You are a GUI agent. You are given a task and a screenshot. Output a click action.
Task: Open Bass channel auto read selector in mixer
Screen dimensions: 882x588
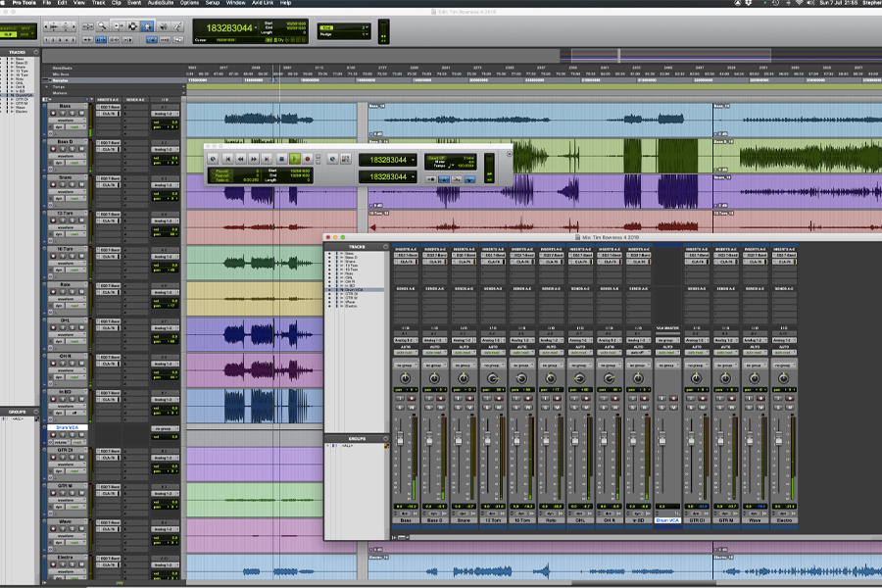coord(406,352)
